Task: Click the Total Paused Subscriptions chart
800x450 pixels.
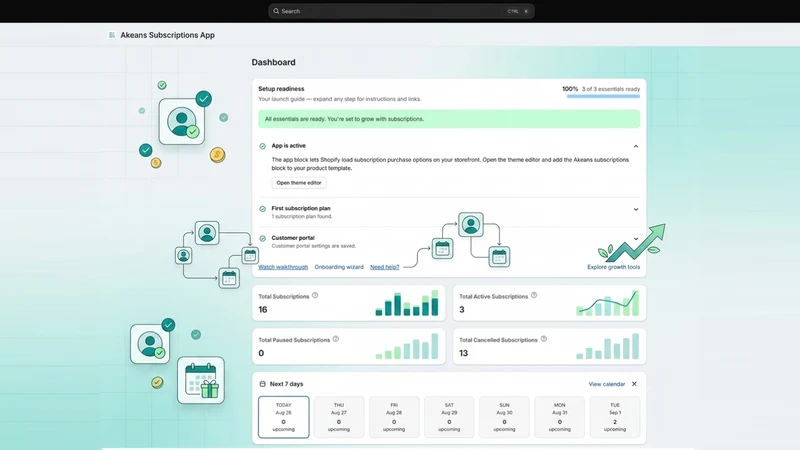Action: [x=407, y=346]
